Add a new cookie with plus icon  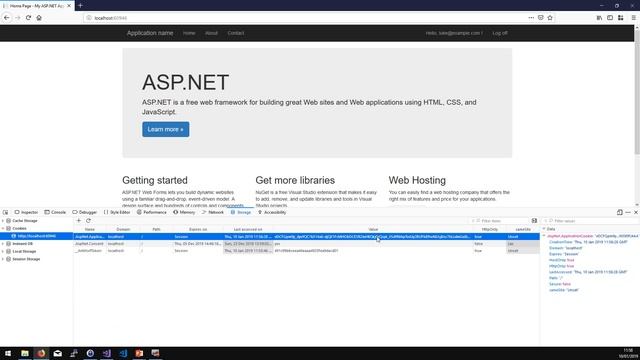point(79,220)
